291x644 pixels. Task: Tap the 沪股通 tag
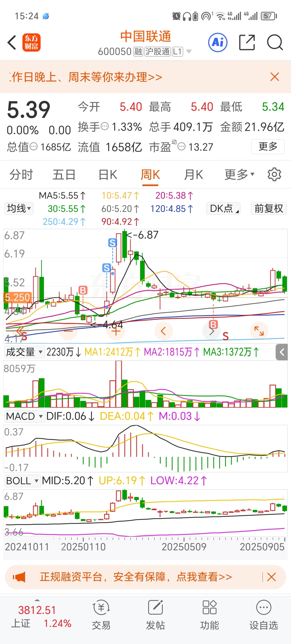tap(158, 52)
